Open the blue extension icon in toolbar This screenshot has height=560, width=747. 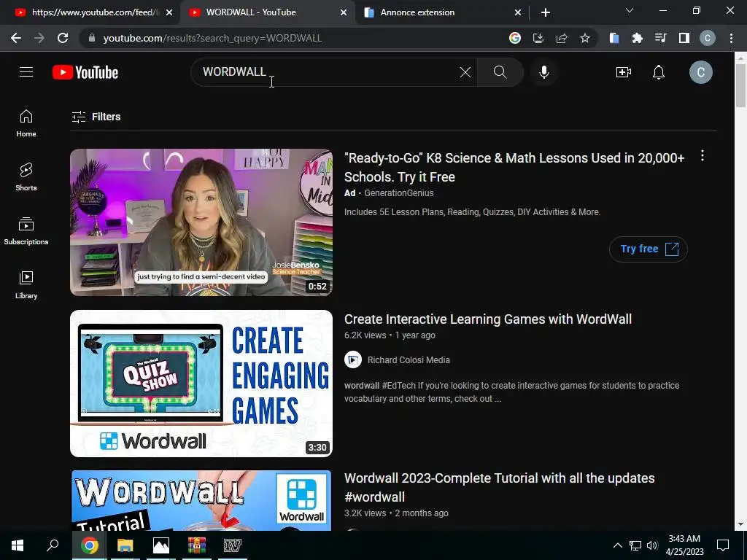tap(614, 38)
